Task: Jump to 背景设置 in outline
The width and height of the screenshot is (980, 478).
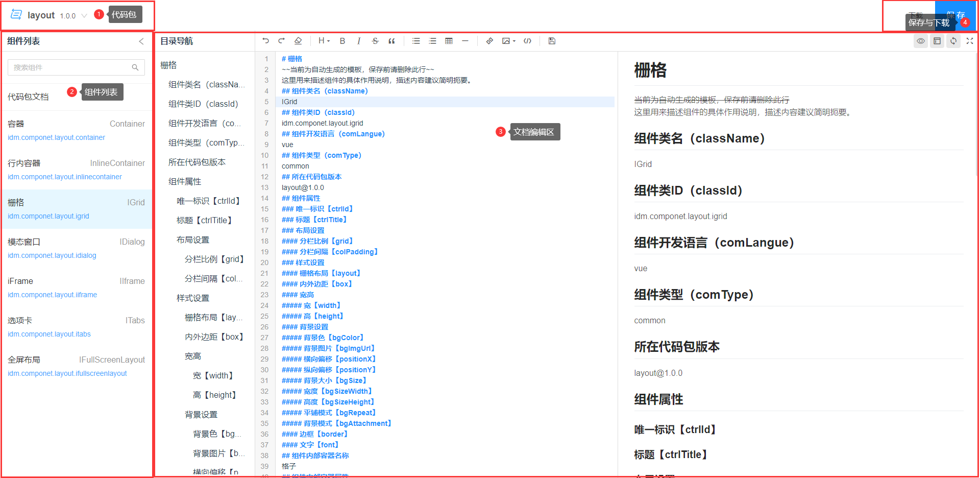Action: (x=201, y=414)
